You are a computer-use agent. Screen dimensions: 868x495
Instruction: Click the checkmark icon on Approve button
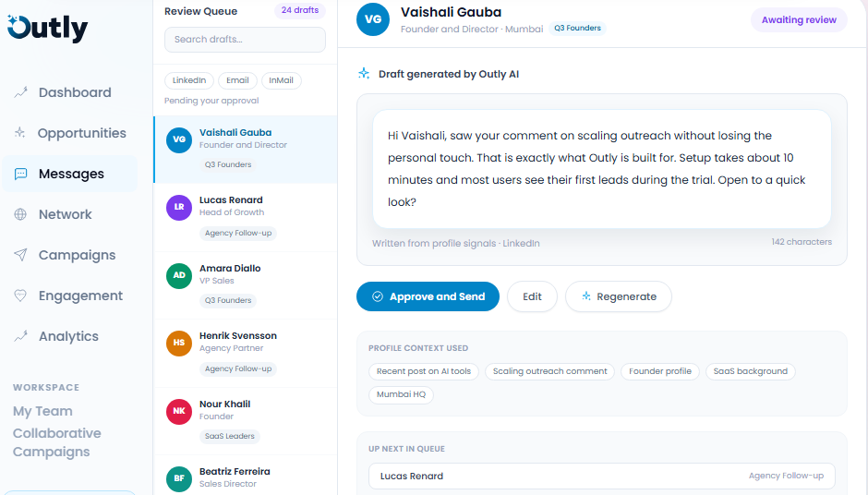(x=378, y=296)
